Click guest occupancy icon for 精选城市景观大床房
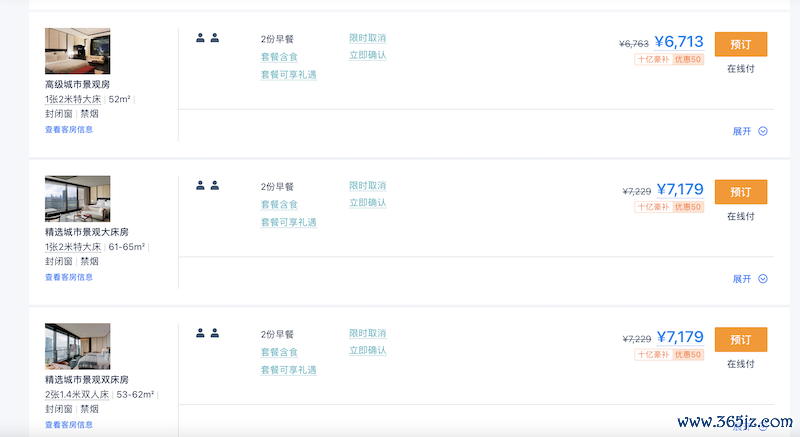800x437 pixels. point(208,186)
